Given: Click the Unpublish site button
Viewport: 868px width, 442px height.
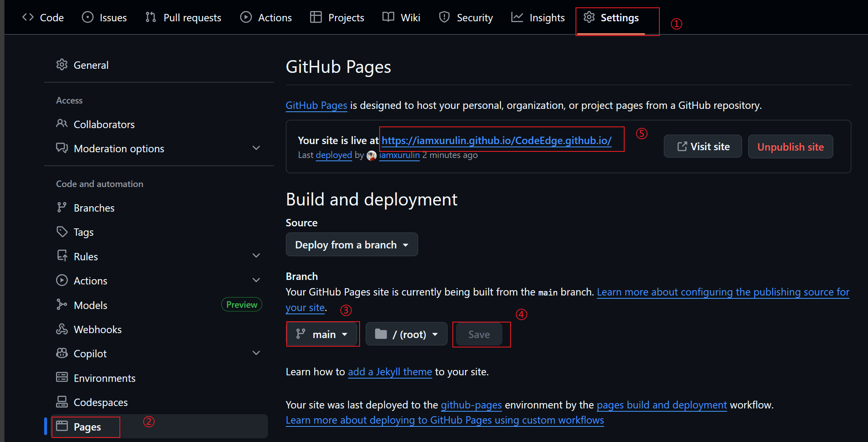Looking at the screenshot, I should coord(790,147).
